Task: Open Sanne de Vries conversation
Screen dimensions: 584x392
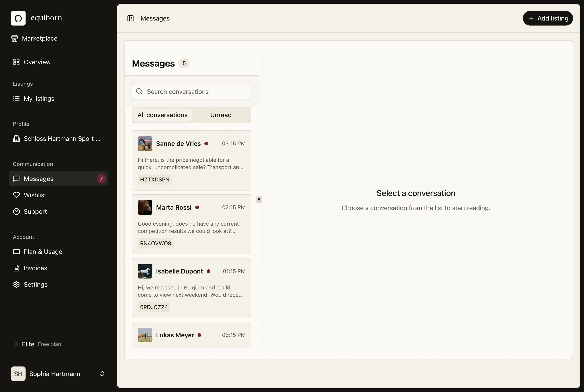Action: pos(191,160)
